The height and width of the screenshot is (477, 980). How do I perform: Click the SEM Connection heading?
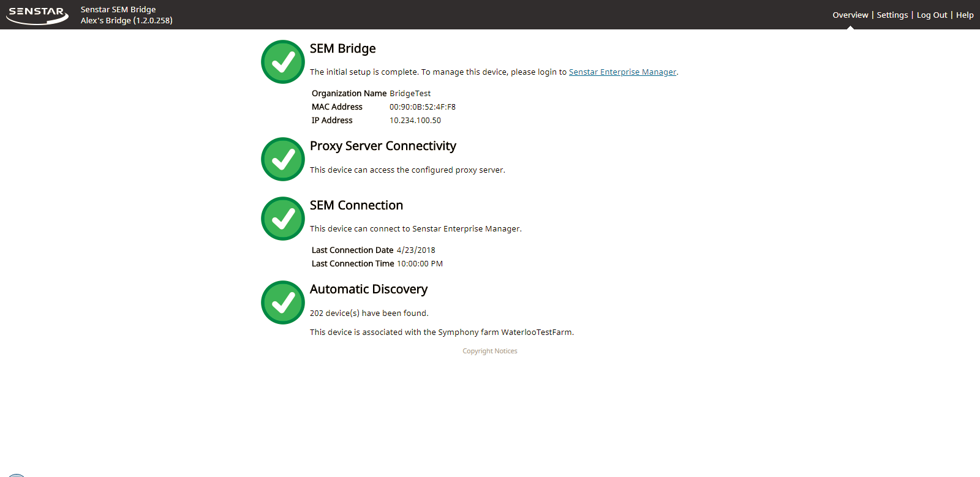pyautogui.click(x=356, y=205)
